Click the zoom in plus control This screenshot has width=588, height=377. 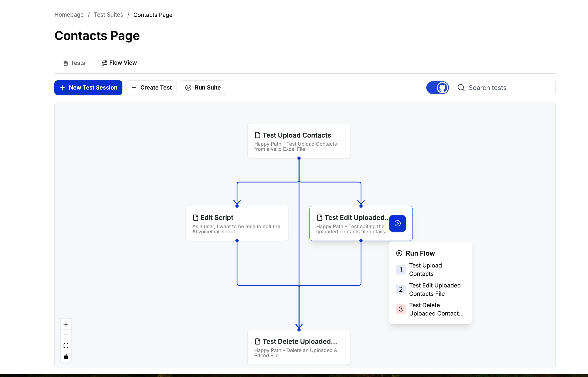[x=66, y=324]
